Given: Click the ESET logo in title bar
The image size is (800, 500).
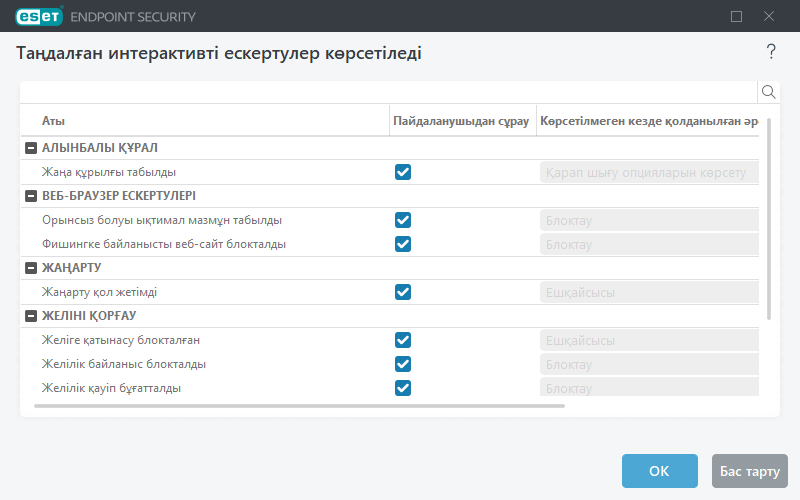Looking at the screenshot, I should coord(35,17).
